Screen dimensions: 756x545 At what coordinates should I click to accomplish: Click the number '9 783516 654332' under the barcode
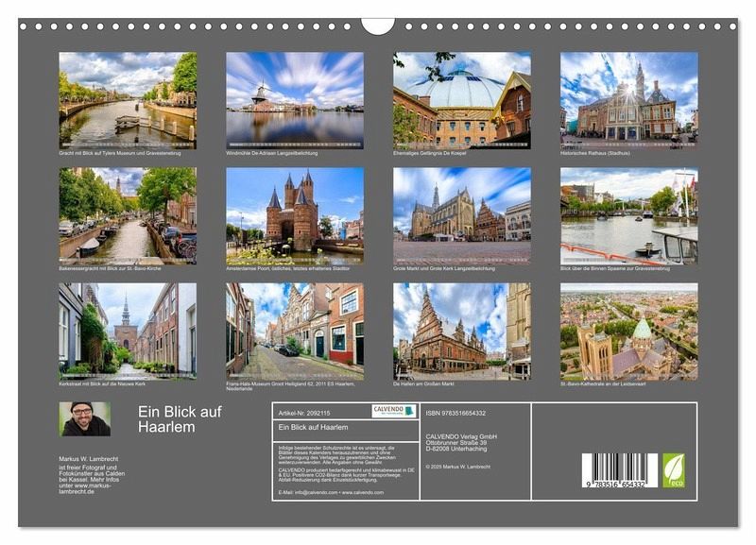(x=616, y=484)
